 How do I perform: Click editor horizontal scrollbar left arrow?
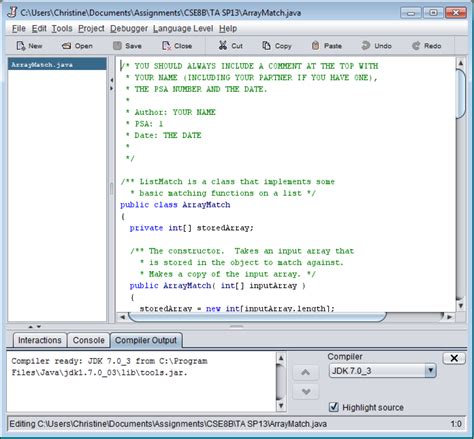(122, 317)
